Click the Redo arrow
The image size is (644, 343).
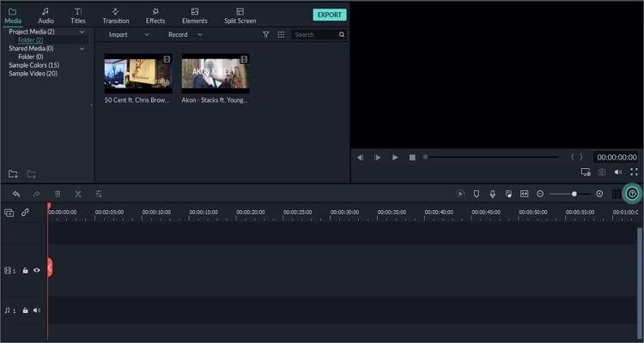[37, 194]
